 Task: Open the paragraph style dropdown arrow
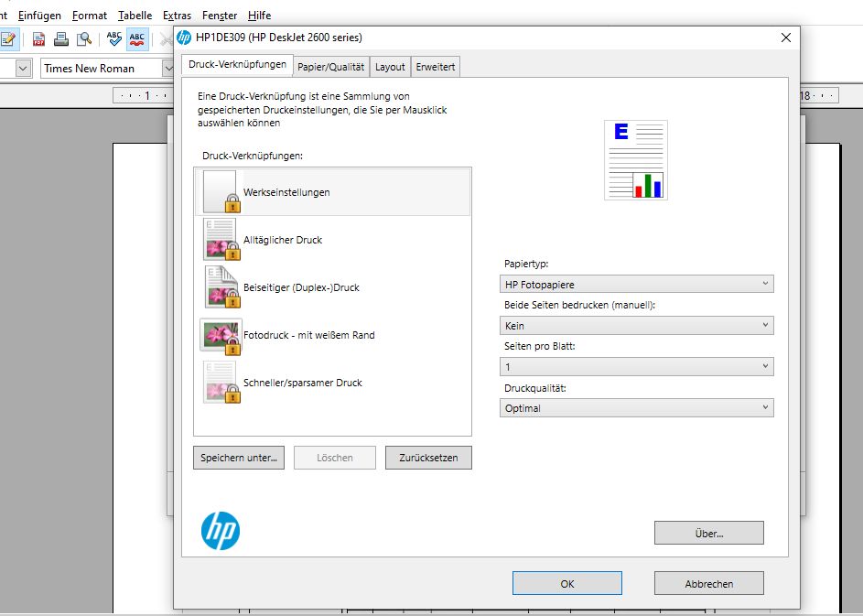pyautogui.click(x=23, y=69)
